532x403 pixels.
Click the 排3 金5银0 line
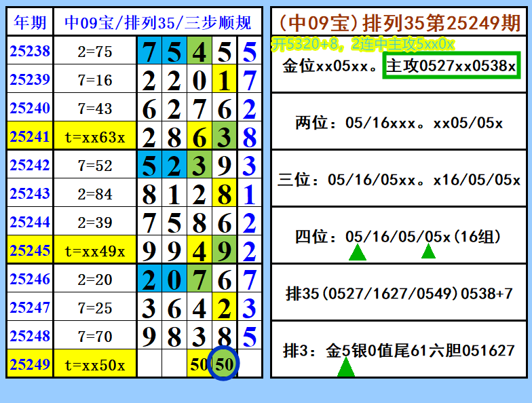(399, 350)
